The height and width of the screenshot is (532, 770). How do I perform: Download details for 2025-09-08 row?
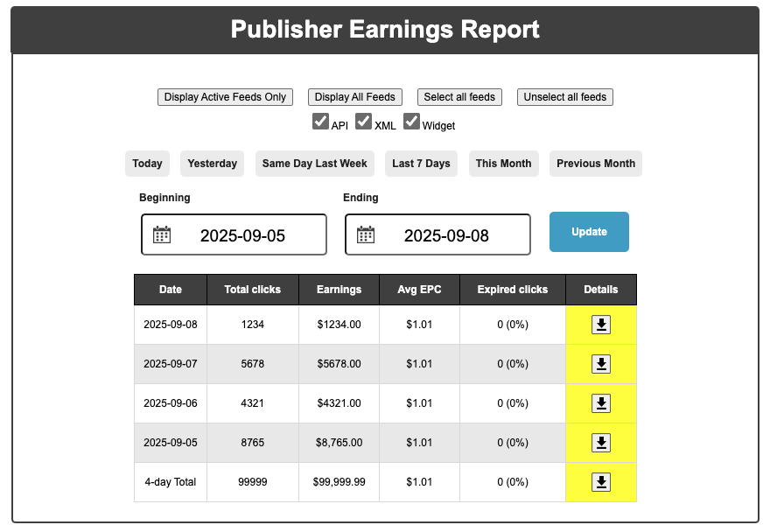click(601, 325)
